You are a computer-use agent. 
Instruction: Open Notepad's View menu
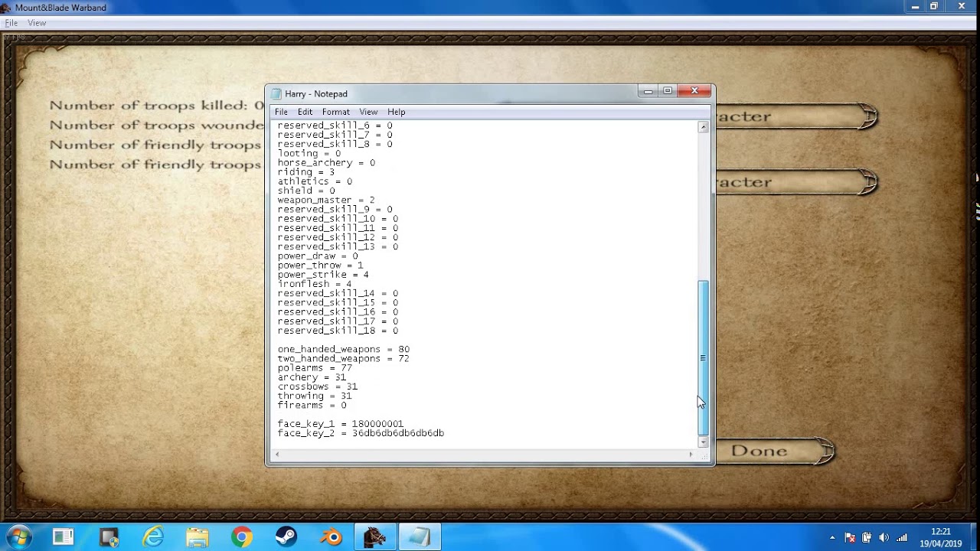point(368,112)
